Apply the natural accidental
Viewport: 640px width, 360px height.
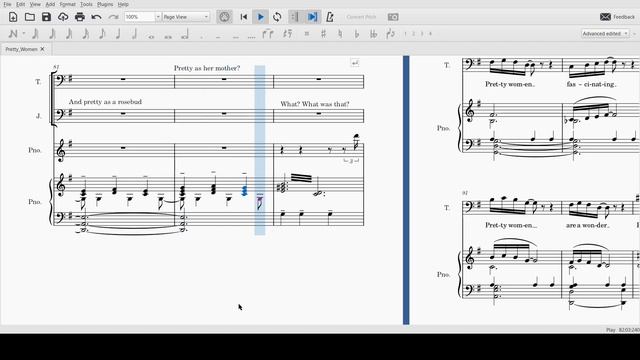(340, 33)
